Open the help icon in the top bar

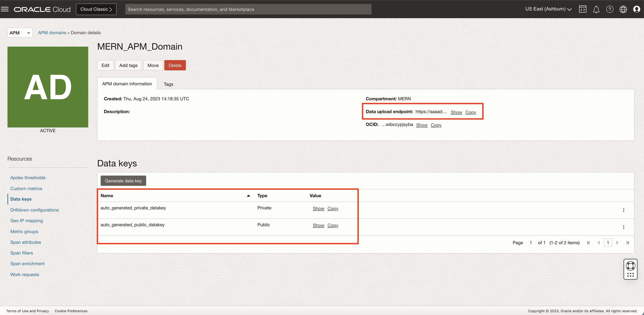point(610,9)
